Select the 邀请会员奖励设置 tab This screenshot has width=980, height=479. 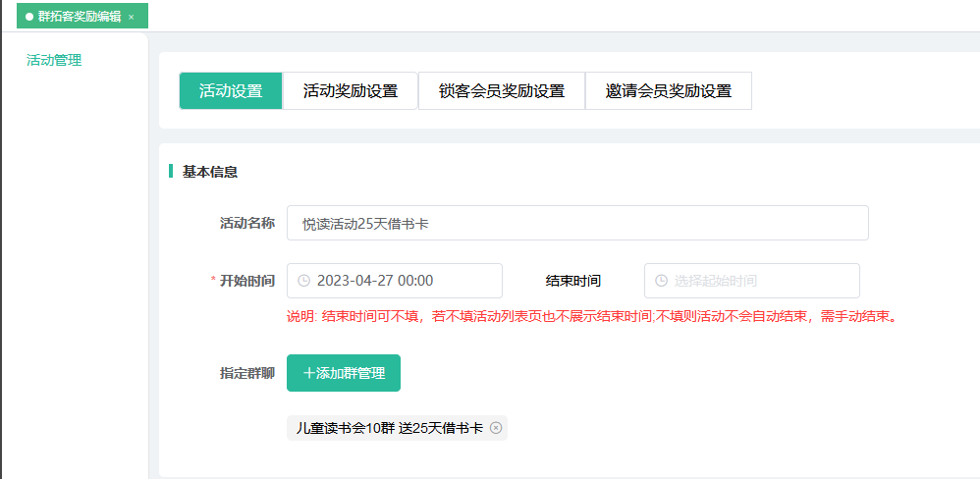[668, 90]
